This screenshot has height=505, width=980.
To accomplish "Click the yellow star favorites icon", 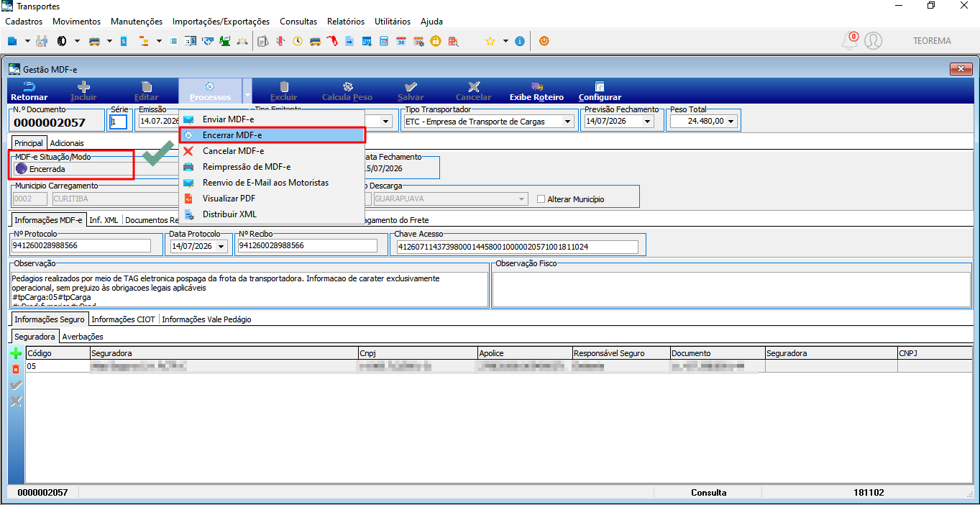I will [x=490, y=41].
